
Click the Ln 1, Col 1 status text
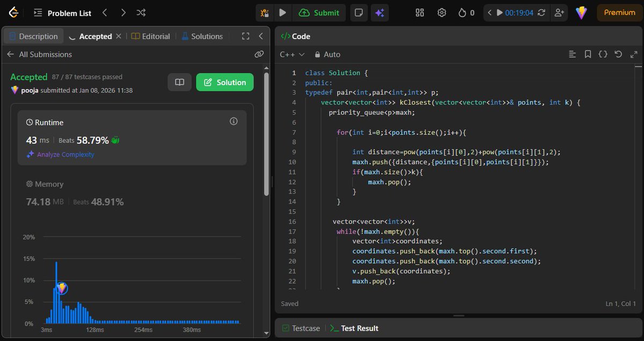pos(620,303)
